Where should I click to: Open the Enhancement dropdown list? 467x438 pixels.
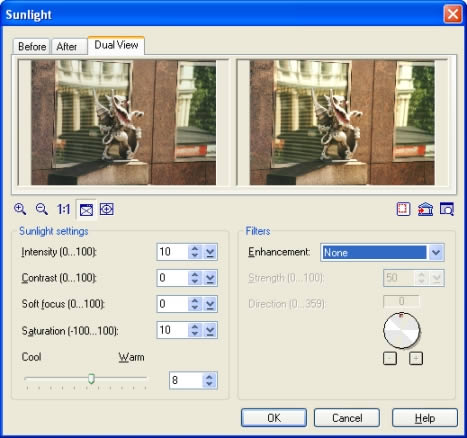pos(436,252)
